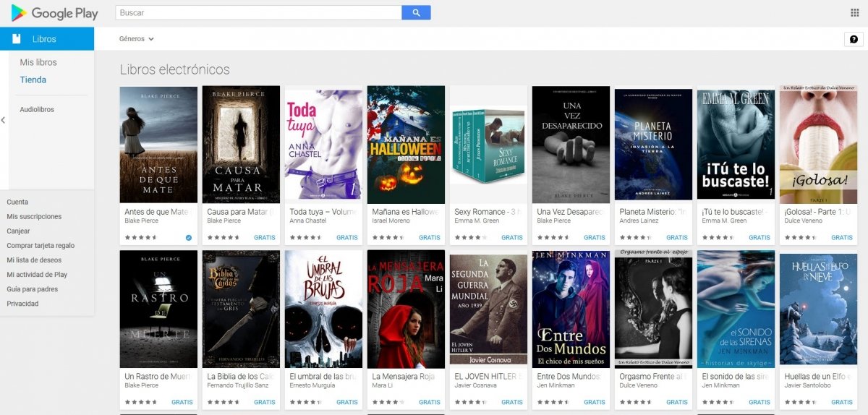Open the Mañana es Halloween cover
The width and height of the screenshot is (868, 415).
click(406, 145)
